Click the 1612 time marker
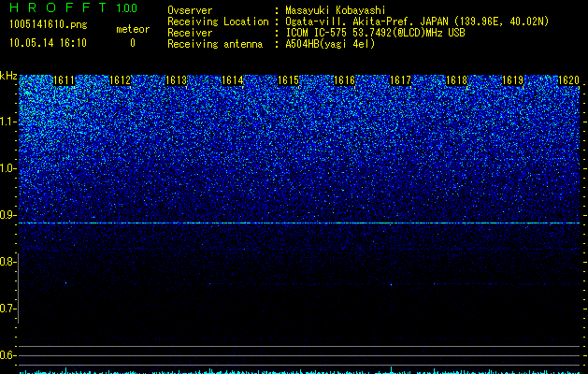 click(120, 80)
